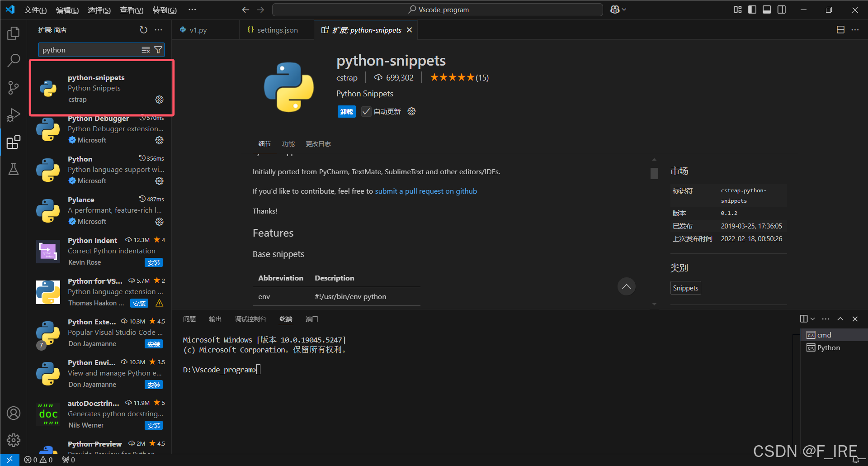This screenshot has width=868, height=466.
Task: Open the extensions view more actions menu
Action: (x=159, y=29)
